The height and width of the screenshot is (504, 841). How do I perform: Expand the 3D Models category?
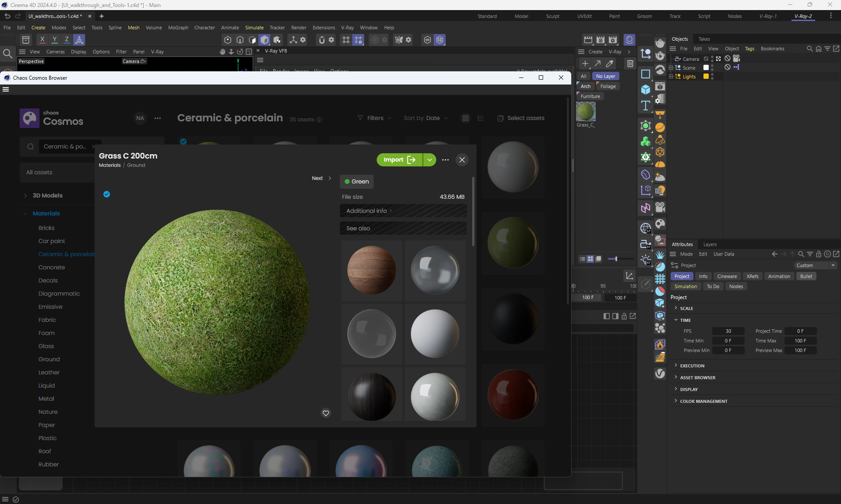coord(25,195)
